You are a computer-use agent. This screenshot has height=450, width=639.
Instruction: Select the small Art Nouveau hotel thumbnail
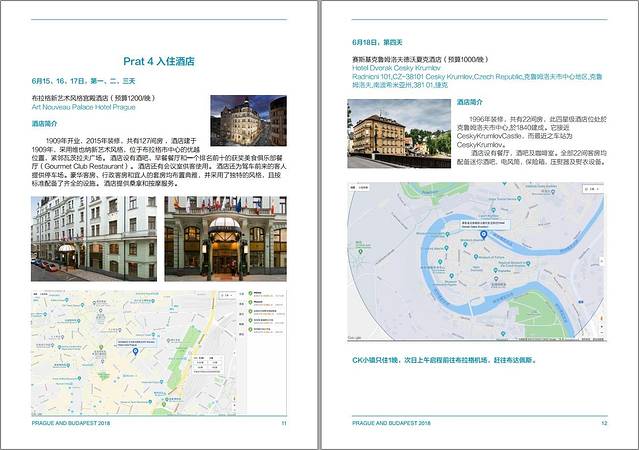[248, 120]
